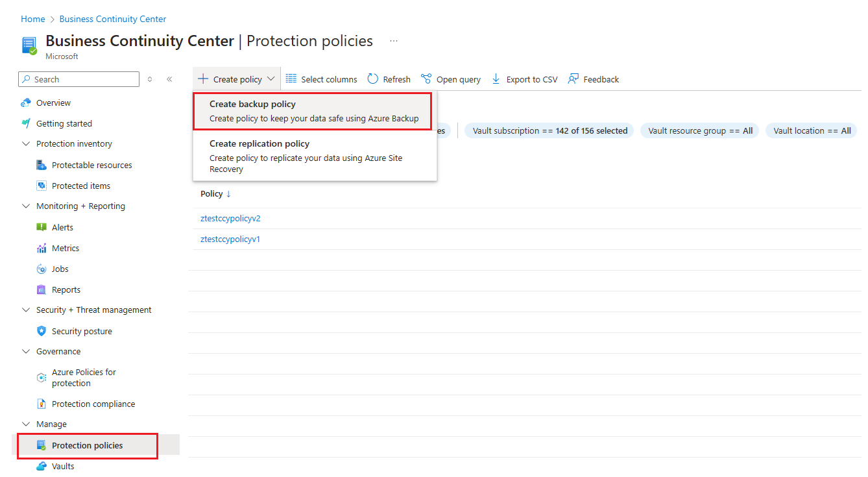Click the Feedback icon
868x477 pixels.
pyautogui.click(x=573, y=79)
